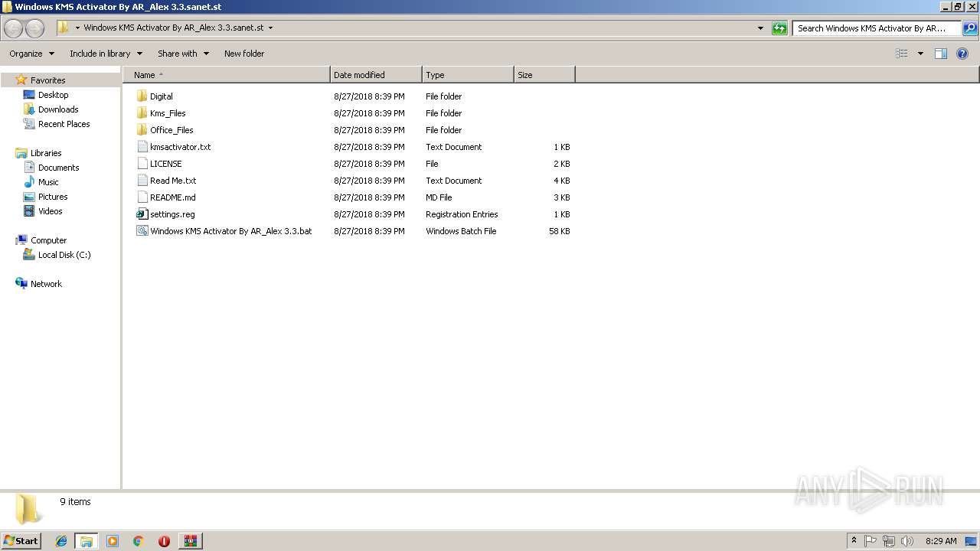Click the Forward navigation arrow button
The image size is (980, 551).
point(34,28)
